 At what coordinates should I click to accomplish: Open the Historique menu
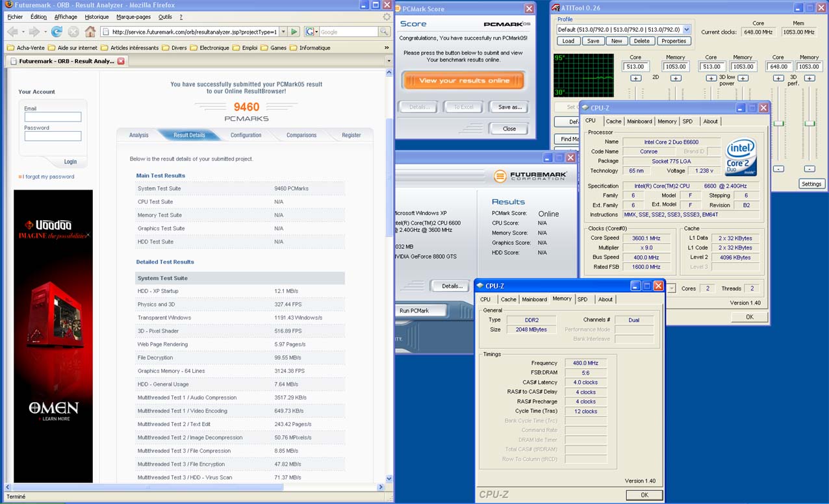coord(97,17)
